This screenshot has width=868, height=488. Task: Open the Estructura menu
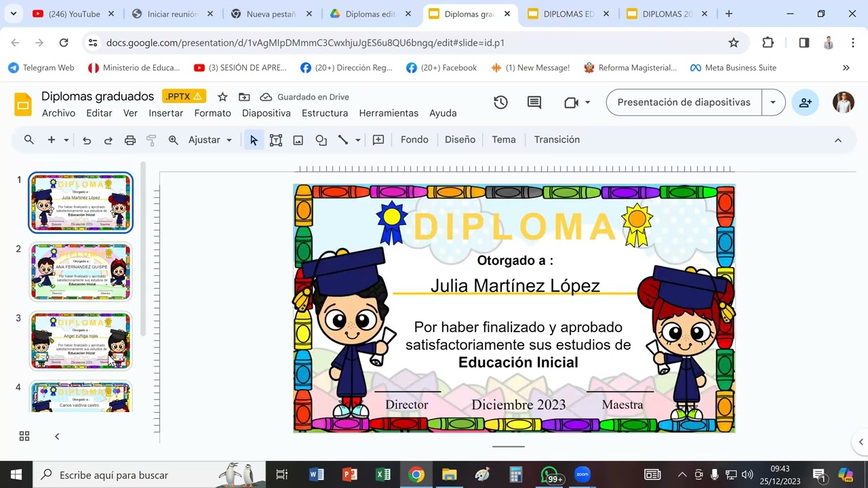click(325, 113)
